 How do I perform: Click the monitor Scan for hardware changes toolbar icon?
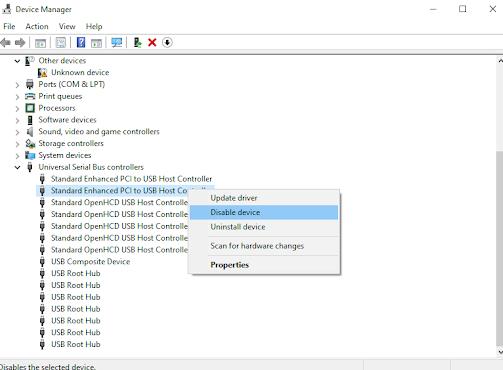tap(117, 42)
